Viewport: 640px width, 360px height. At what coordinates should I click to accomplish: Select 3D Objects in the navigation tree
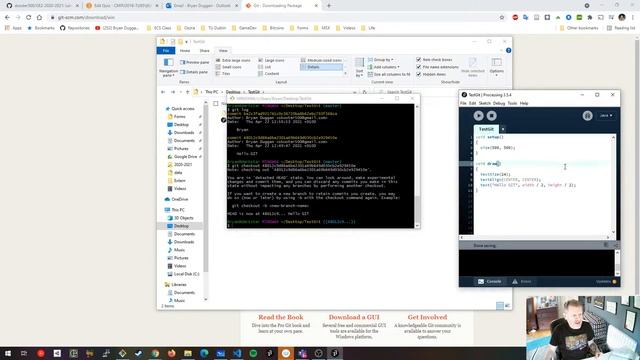(x=184, y=218)
